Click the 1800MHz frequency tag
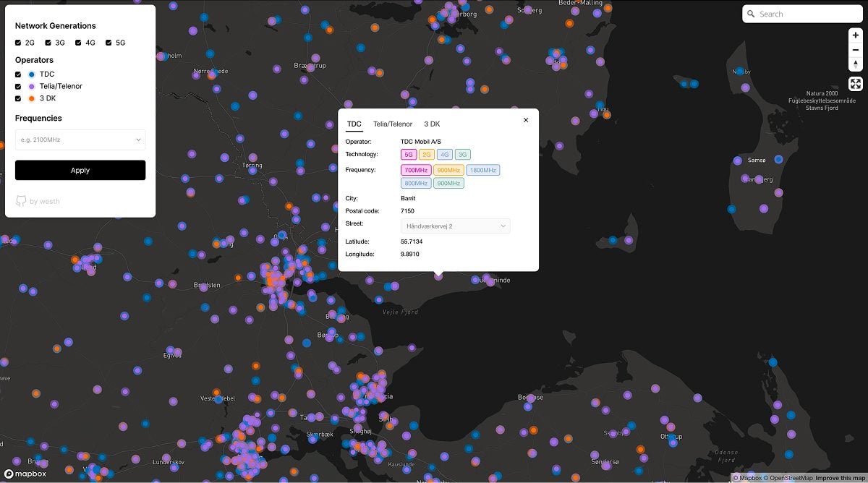 482,170
